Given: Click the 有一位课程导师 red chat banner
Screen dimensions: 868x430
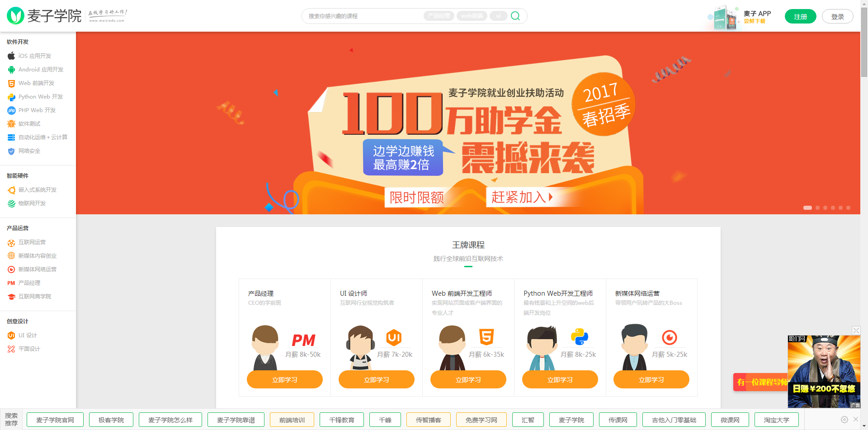Looking at the screenshot, I should click(x=760, y=382).
